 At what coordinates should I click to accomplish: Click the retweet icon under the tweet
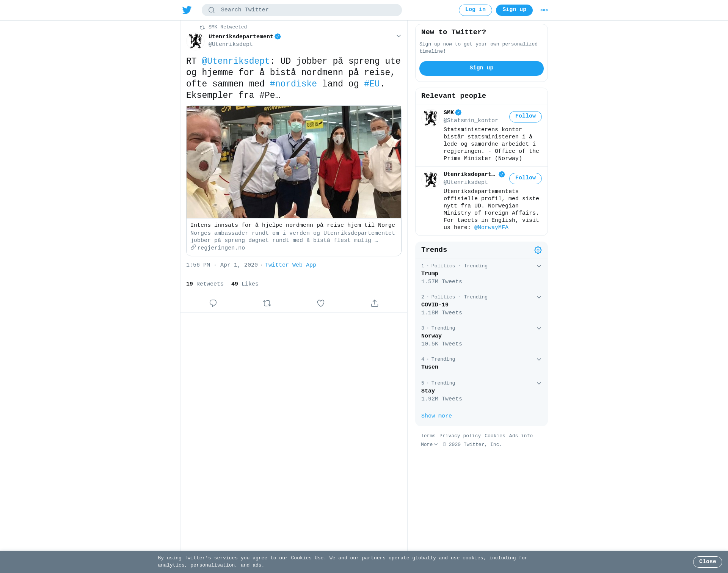(x=267, y=303)
